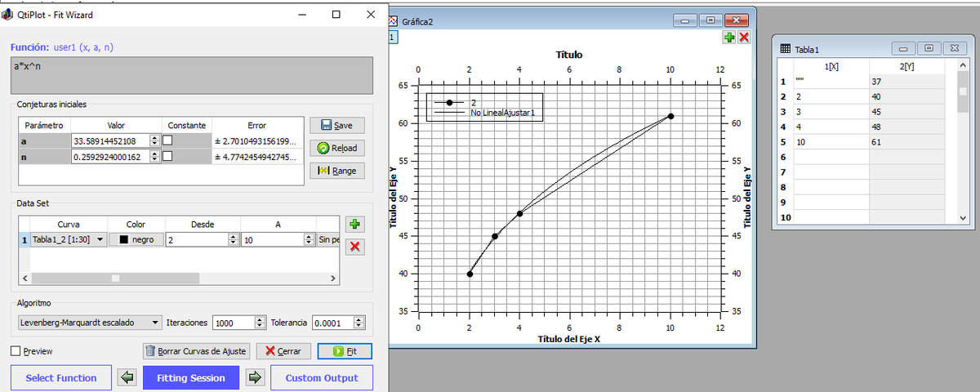Step the A value spinner arrows

309,240
